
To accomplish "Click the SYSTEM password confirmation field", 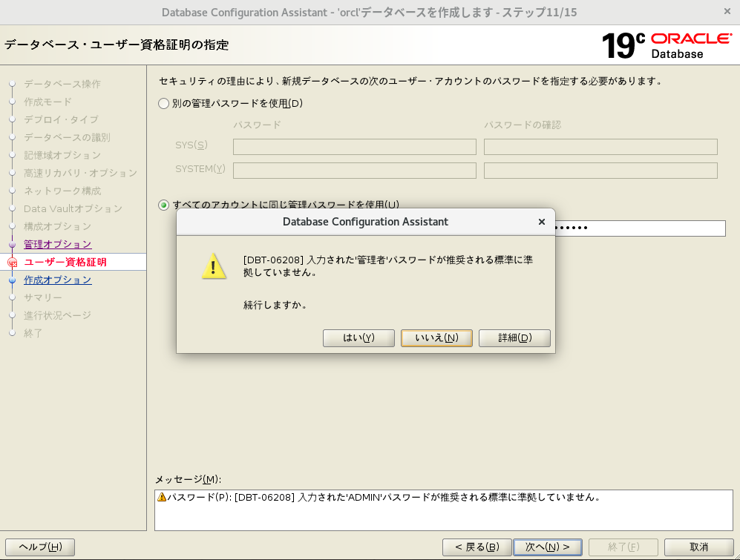I will pyautogui.click(x=600, y=171).
